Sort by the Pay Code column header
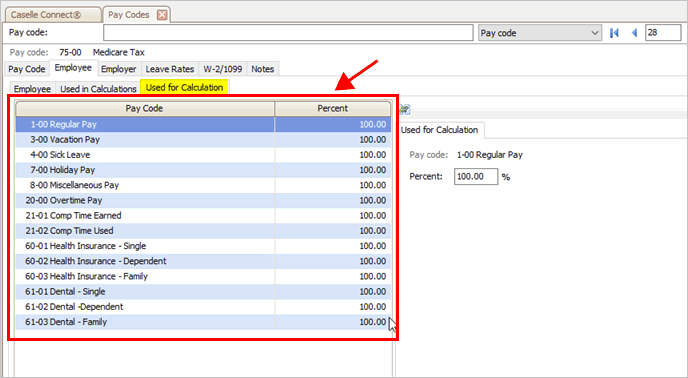The width and height of the screenshot is (688, 378). 144,108
